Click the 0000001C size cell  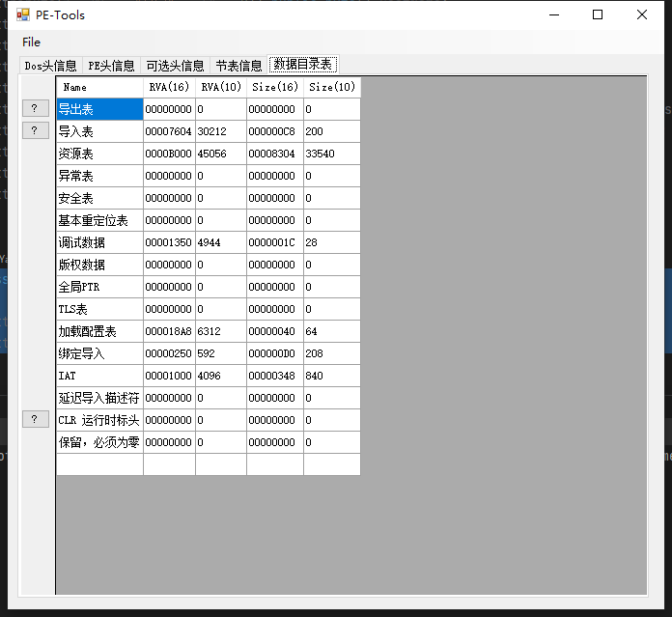[x=275, y=242]
